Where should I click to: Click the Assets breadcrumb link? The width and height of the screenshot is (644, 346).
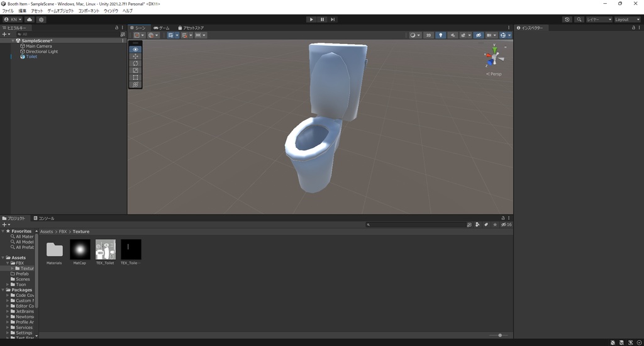coord(47,232)
